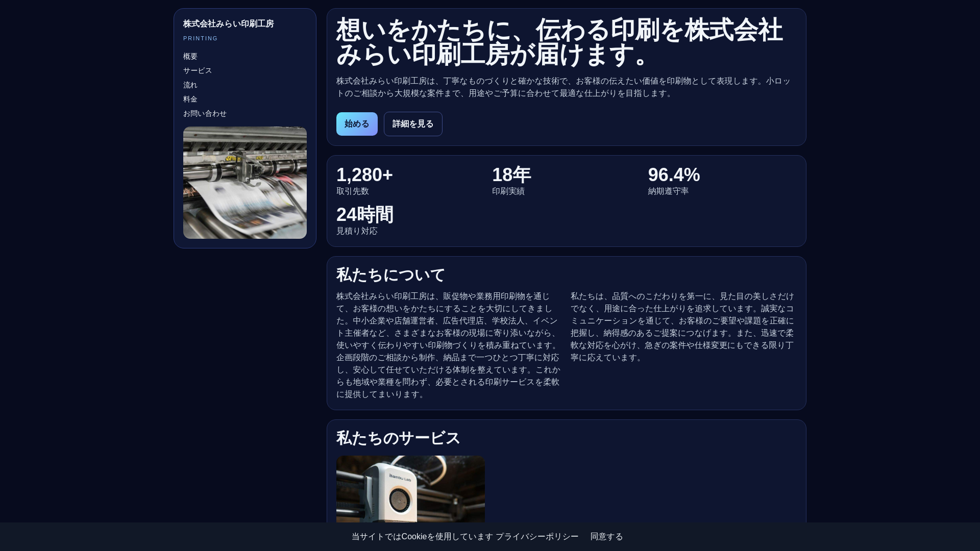
Task: Open the プライバシーポリシー link in cookie bar
Action: [x=537, y=537]
